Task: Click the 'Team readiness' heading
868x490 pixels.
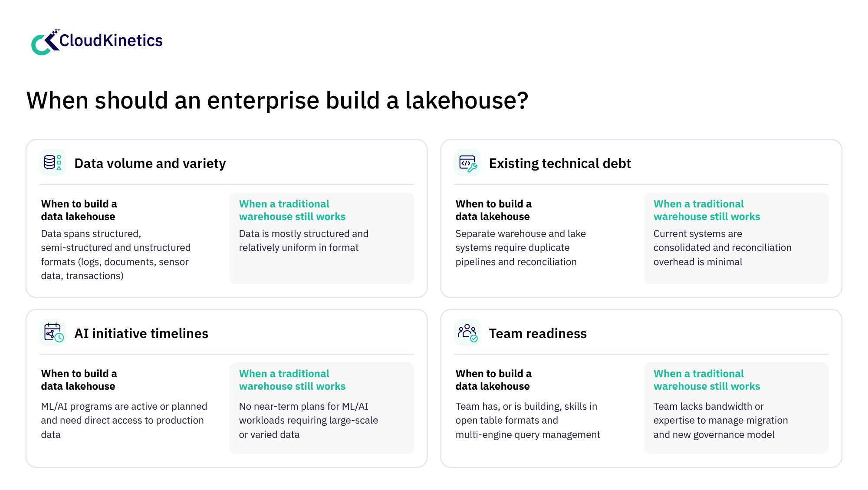Action: pos(538,333)
